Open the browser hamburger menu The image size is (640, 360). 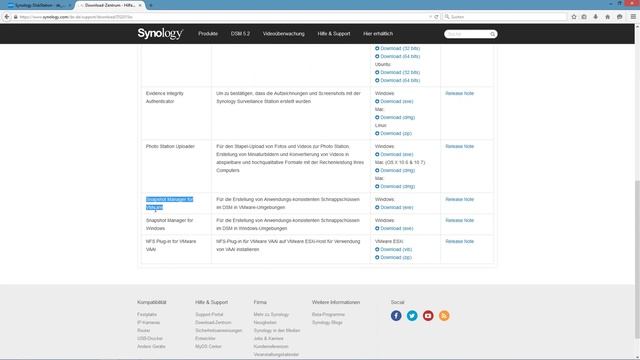click(633, 17)
